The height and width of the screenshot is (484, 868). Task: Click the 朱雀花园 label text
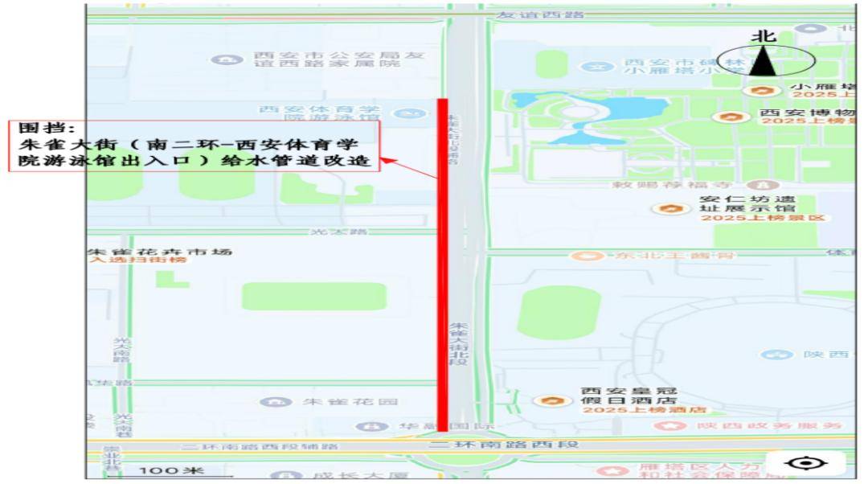pyautogui.click(x=350, y=401)
